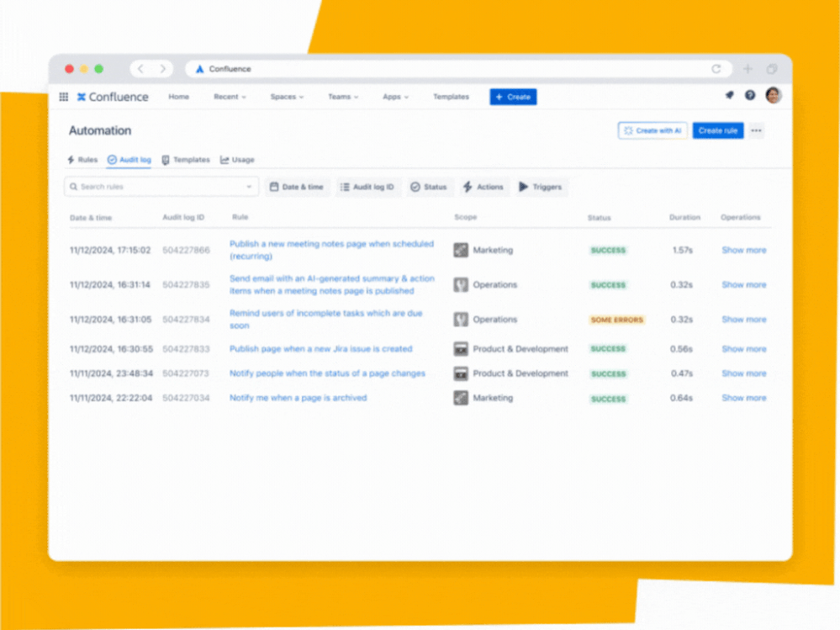
Task: Expand the Teams dropdown
Action: click(x=343, y=97)
